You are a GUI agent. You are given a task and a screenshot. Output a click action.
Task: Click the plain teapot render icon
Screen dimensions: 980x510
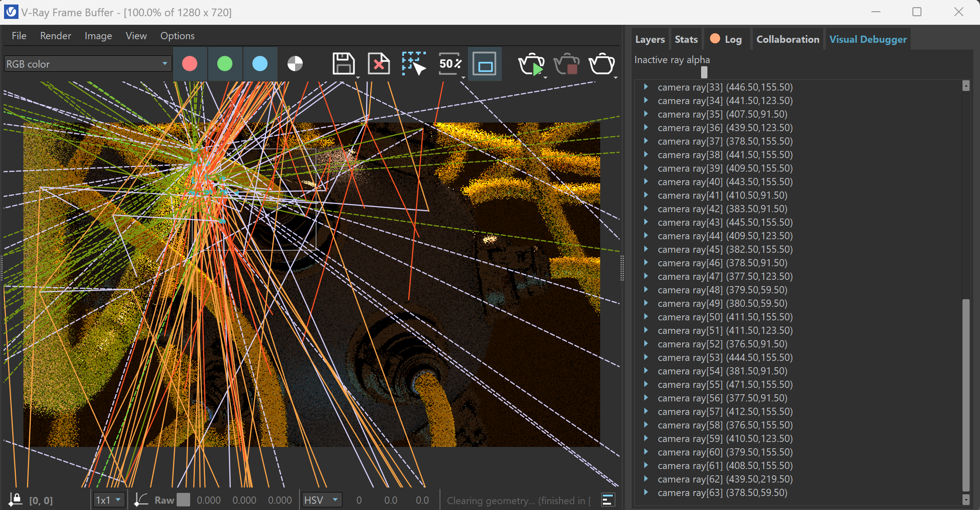pyautogui.click(x=602, y=64)
